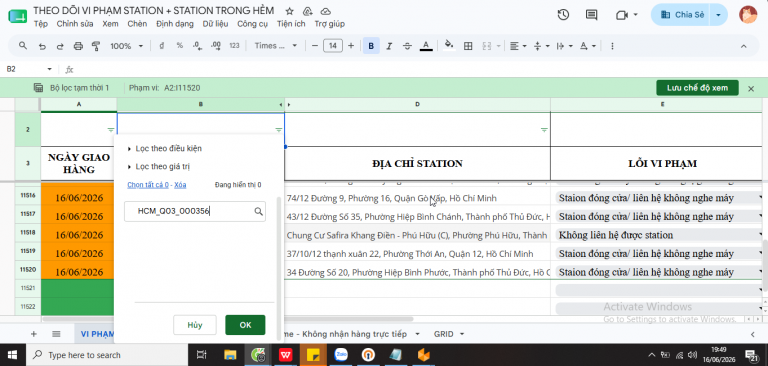Open the Chỉnh sửa menu
The image size is (768, 366).
75,24
